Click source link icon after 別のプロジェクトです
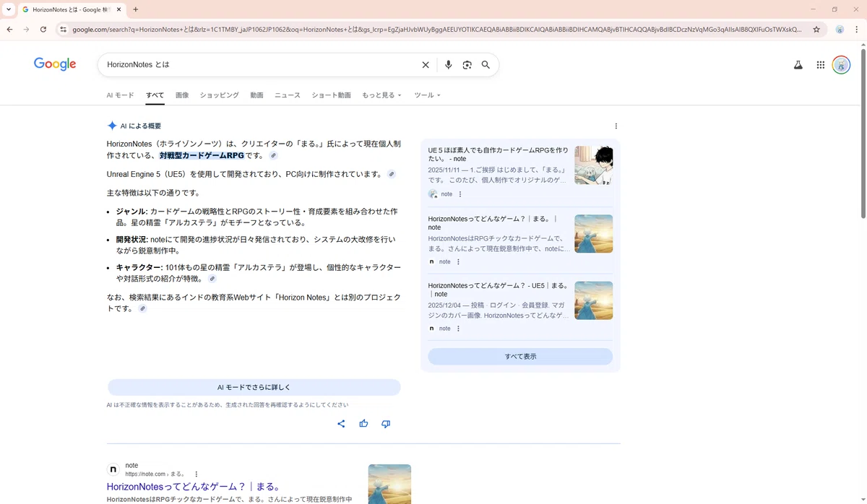Screen dimensions: 867x504 click(x=142, y=308)
